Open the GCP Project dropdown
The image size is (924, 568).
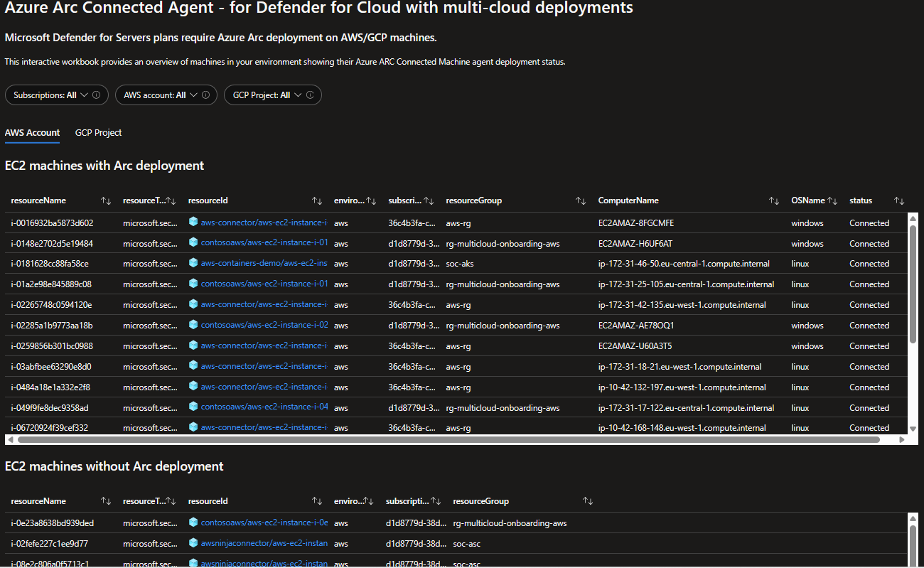point(297,95)
